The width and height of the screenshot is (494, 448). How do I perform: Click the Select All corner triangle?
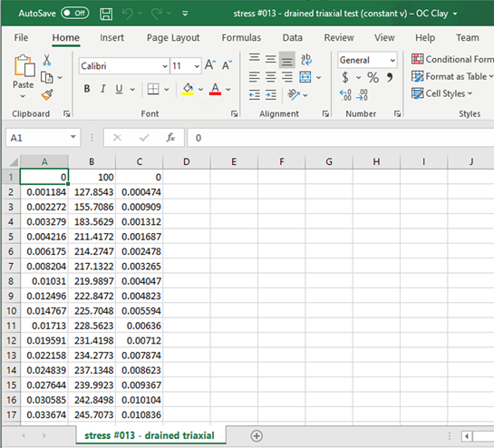pyautogui.click(x=13, y=161)
